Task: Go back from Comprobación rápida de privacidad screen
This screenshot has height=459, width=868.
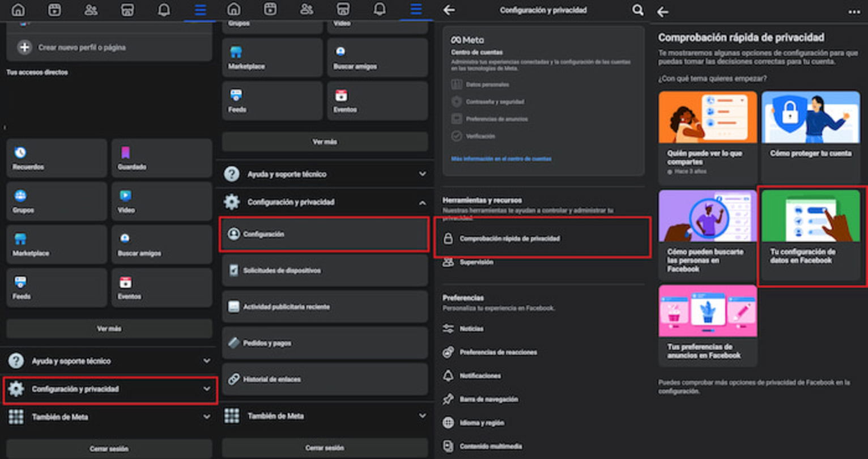Action: click(x=663, y=12)
